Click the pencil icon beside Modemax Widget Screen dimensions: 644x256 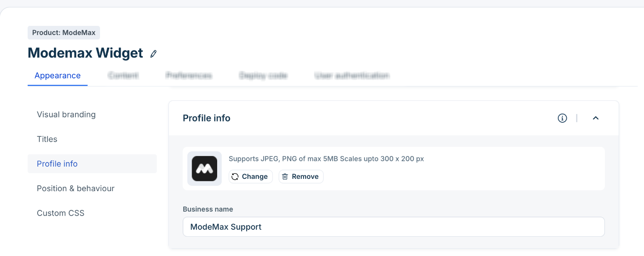[x=153, y=54]
